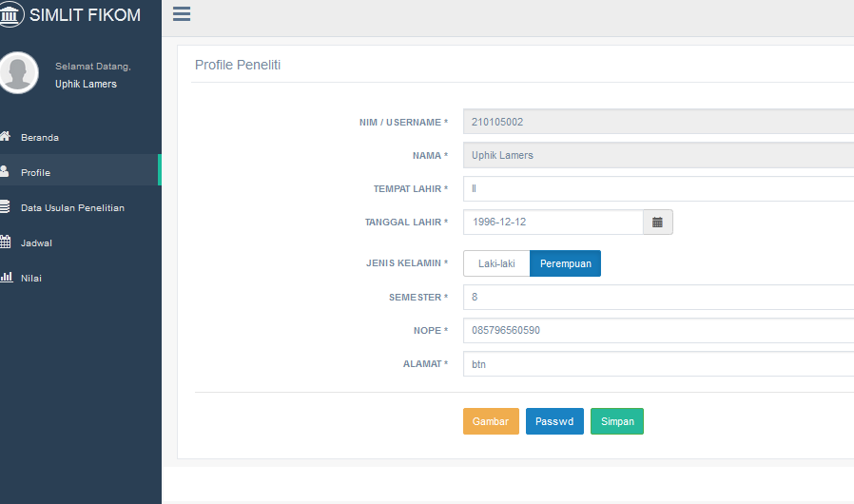Click the user avatar picture
The image size is (854, 504).
pyautogui.click(x=18, y=72)
